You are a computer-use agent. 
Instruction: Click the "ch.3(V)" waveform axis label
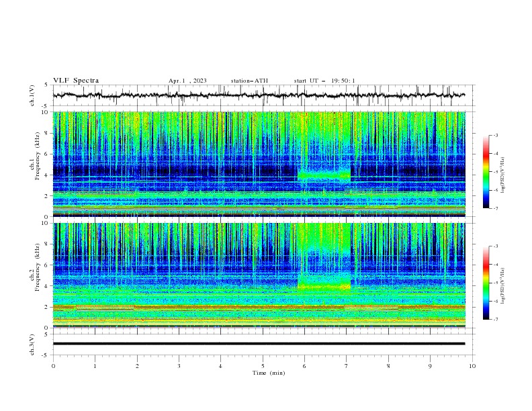32,345
